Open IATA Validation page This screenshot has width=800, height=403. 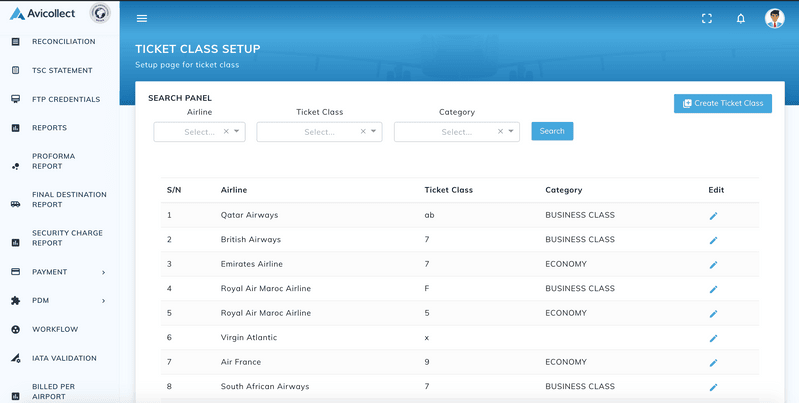pos(64,358)
